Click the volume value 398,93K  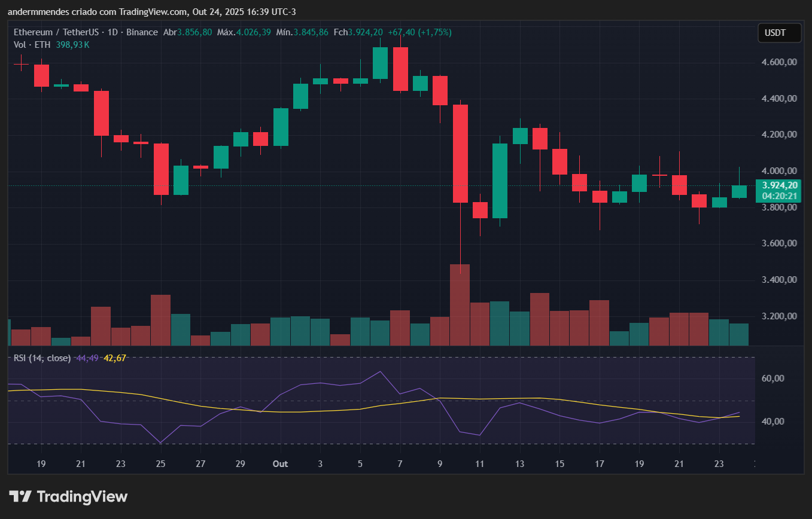[x=72, y=44]
